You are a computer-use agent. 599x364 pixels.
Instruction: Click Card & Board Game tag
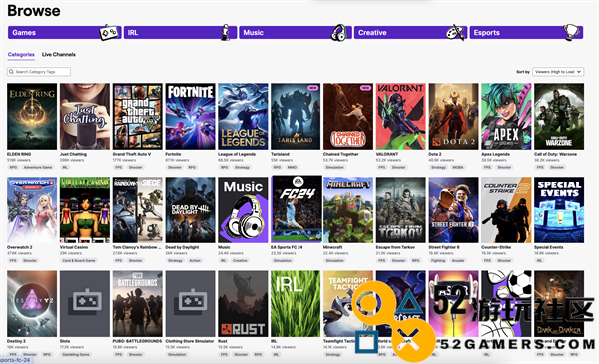click(x=79, y=260)
